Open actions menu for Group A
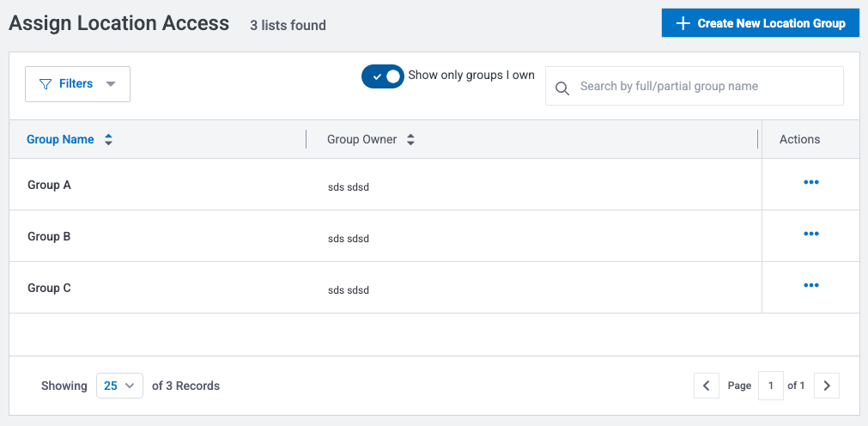Viewport: 868px width, 426px height. tap(810, 182)
